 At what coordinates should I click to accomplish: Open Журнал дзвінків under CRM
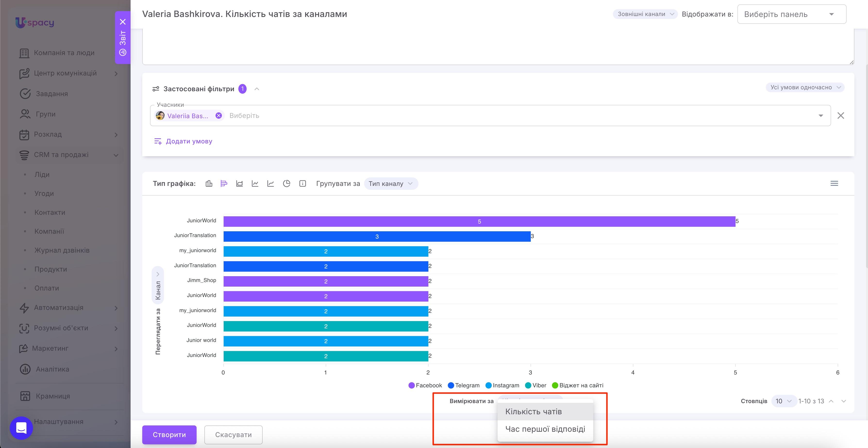pyautogui.click(x=62, y=250)
